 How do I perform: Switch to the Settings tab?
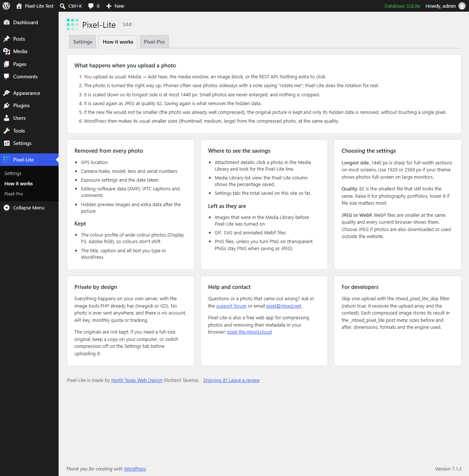83,42
